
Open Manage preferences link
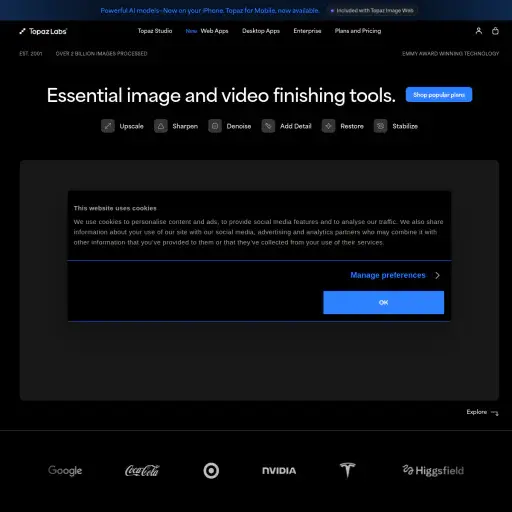coord(388,275)
